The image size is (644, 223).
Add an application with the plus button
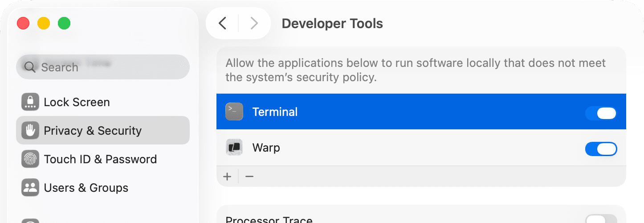click(x=228, y=177)
